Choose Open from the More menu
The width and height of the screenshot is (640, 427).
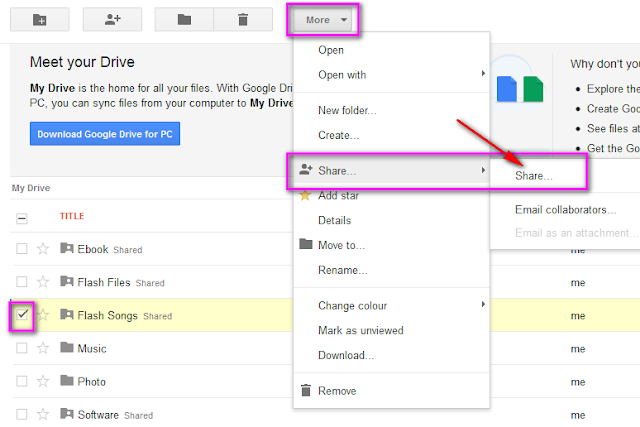pyautogui.click(x=391, y=50)
